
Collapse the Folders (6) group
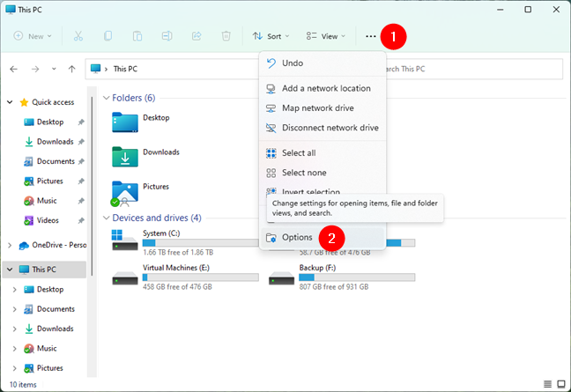point(107,98)
